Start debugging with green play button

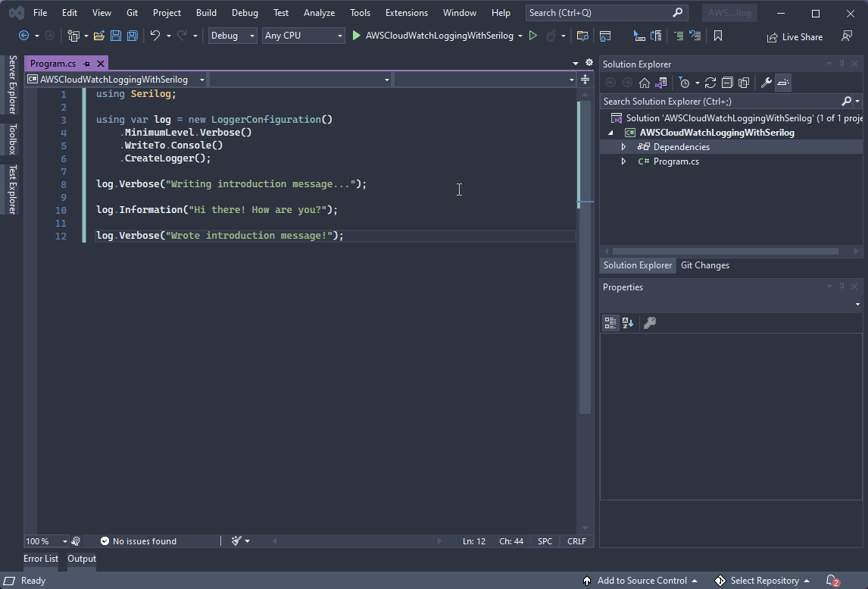(357, 36)
